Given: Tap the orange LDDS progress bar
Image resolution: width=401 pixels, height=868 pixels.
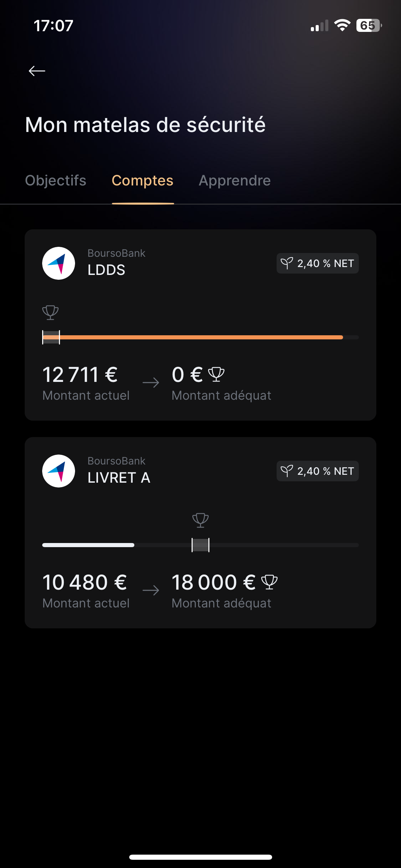Looking at the screenshot, I should click(x=200, y=337).
